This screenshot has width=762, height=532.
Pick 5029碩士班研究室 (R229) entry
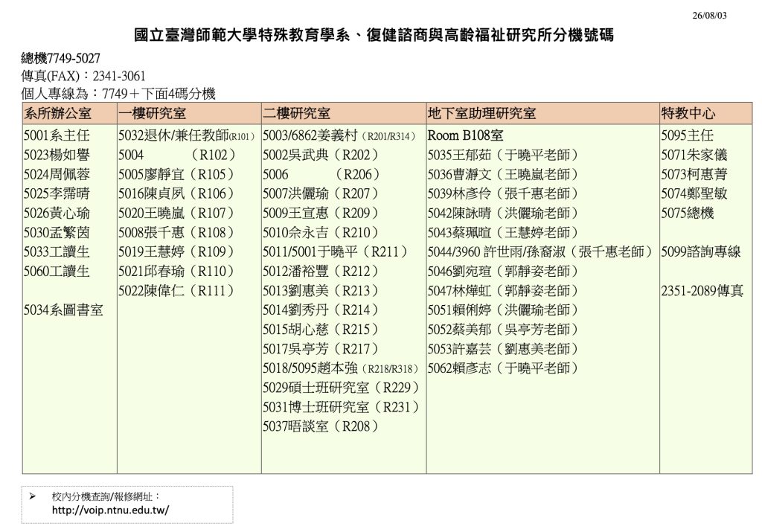pyautogui.click(x=342, y=388)
